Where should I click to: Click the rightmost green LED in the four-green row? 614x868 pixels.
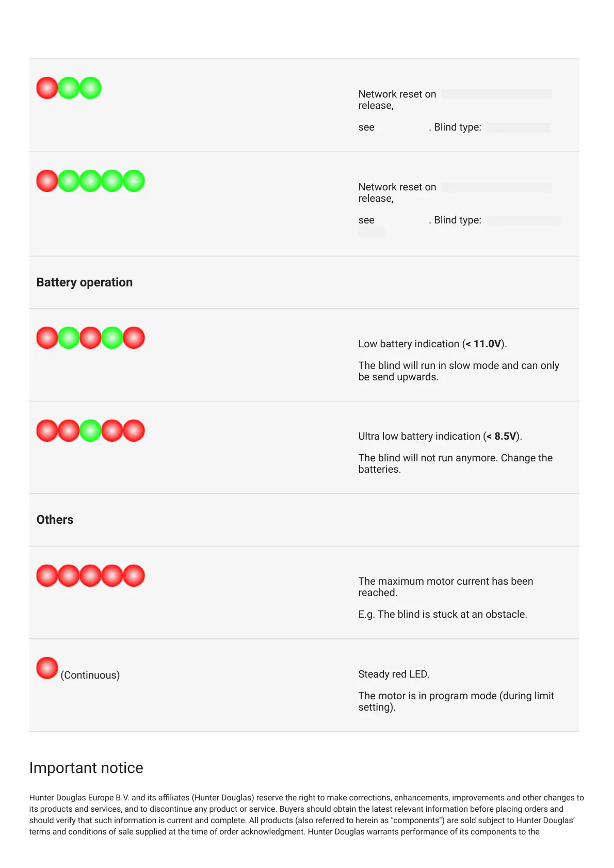click(x=134, y=181)
